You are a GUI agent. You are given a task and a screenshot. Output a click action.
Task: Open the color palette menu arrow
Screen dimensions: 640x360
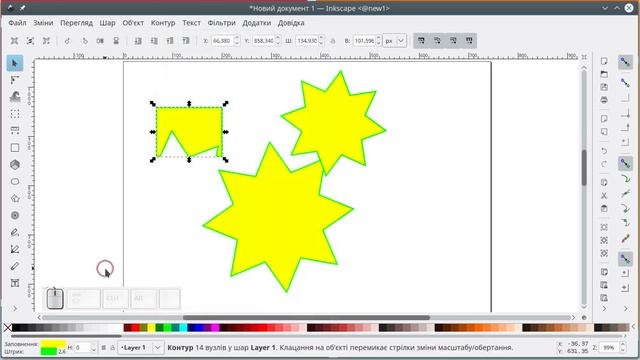coord(634,327)
